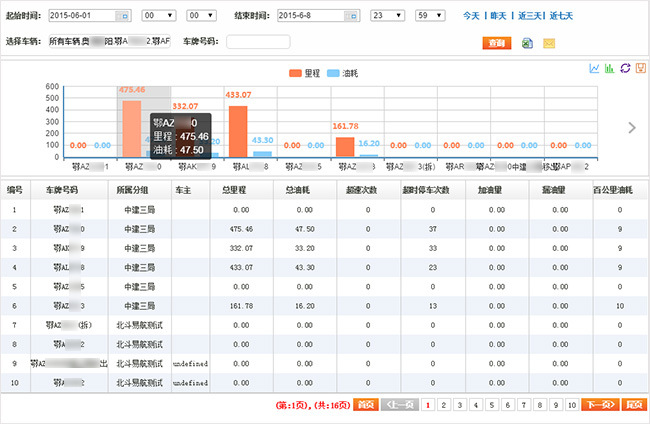Select 今天 quick range link
This screenshot has height=424, width=650.
471,16
